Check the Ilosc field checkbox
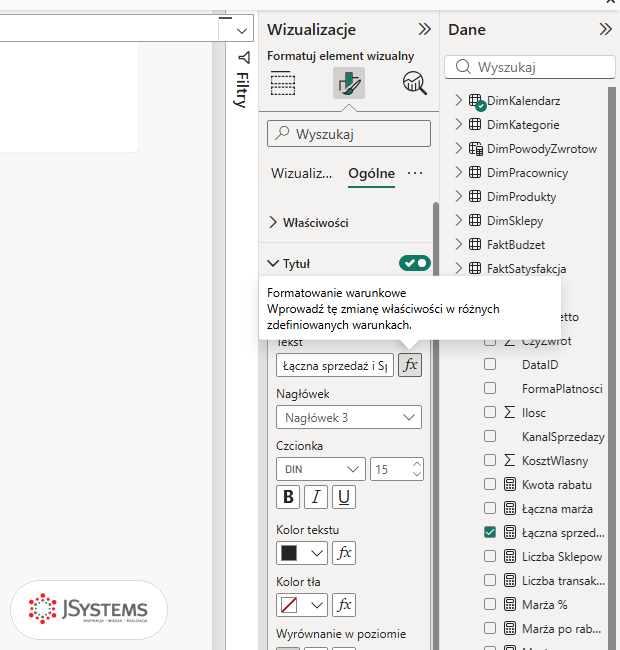 tap(490, 412)
